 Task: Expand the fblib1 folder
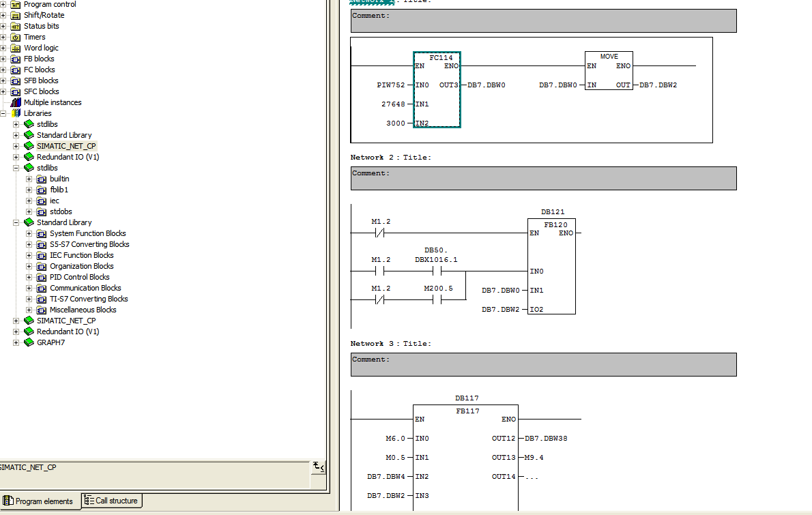pyautogui.click(x=29, y=190)
